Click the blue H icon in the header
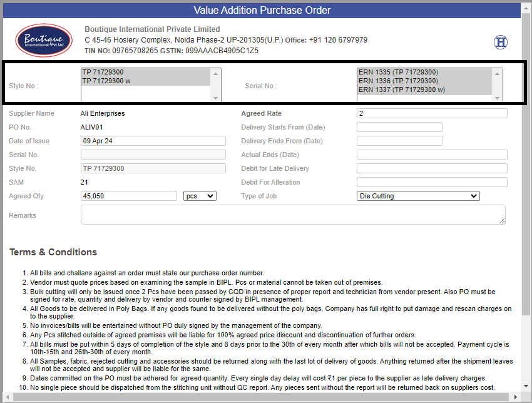Image resolution: width=532 pixels, height=403 pixels. (x=501, y=43)
